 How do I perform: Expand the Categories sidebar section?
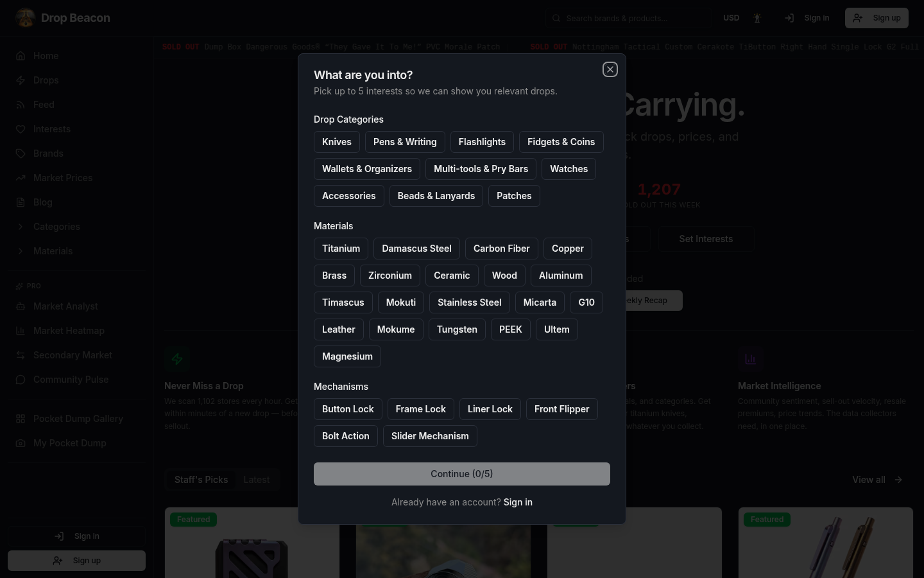56,226
